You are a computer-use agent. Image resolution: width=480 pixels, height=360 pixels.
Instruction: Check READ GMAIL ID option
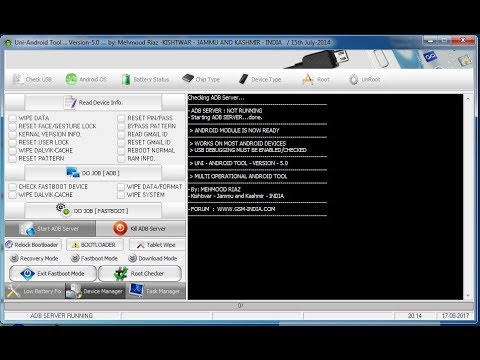point(121,134)
